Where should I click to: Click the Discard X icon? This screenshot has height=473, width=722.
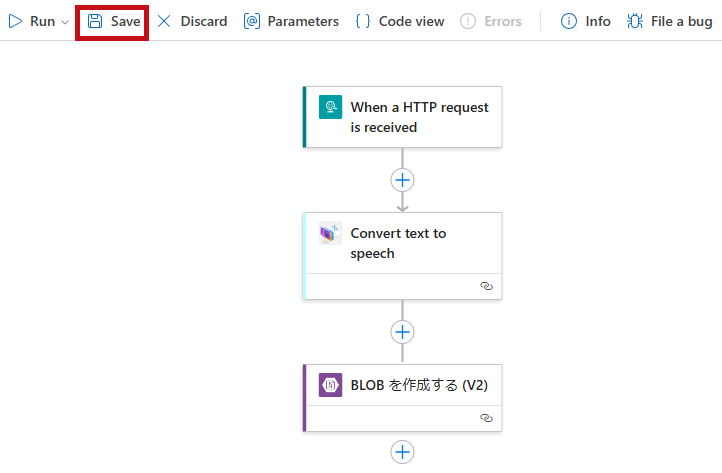[x=164, y=21]
